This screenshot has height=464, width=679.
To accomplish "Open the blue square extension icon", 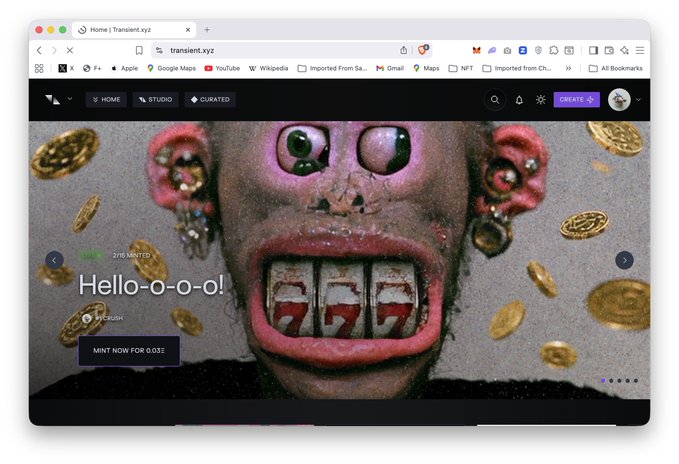I will coord(523,51).
